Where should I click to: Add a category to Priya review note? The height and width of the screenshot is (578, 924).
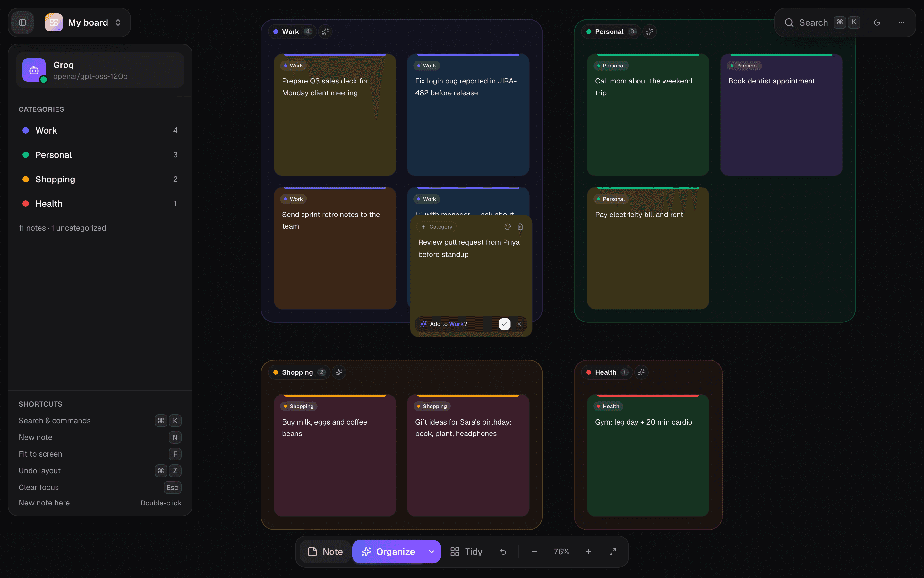pyautogui.click(x=436, y=227)
